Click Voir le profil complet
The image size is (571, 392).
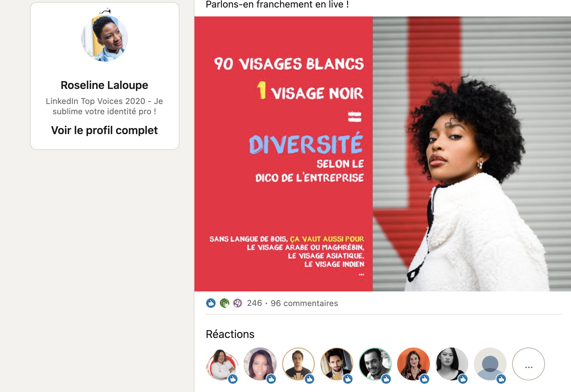point(104,130)
